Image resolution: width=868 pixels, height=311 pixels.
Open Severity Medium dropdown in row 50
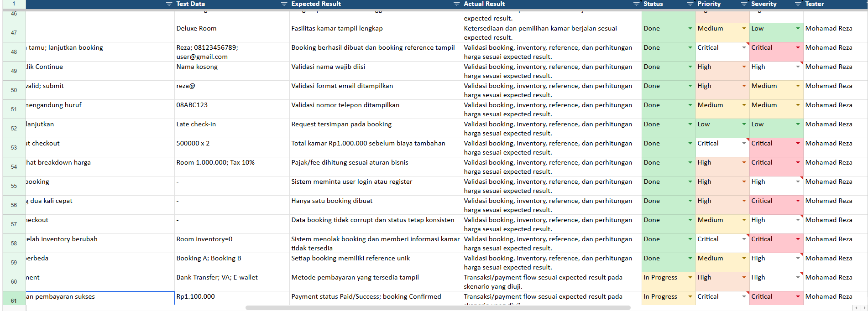tap(798, 86)
